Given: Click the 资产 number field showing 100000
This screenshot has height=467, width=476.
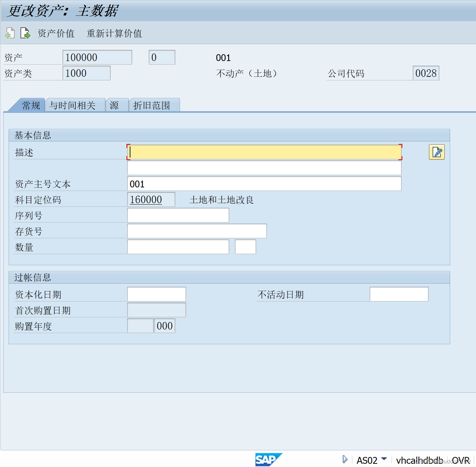Looking at the screenshot, I should [97, 57].
